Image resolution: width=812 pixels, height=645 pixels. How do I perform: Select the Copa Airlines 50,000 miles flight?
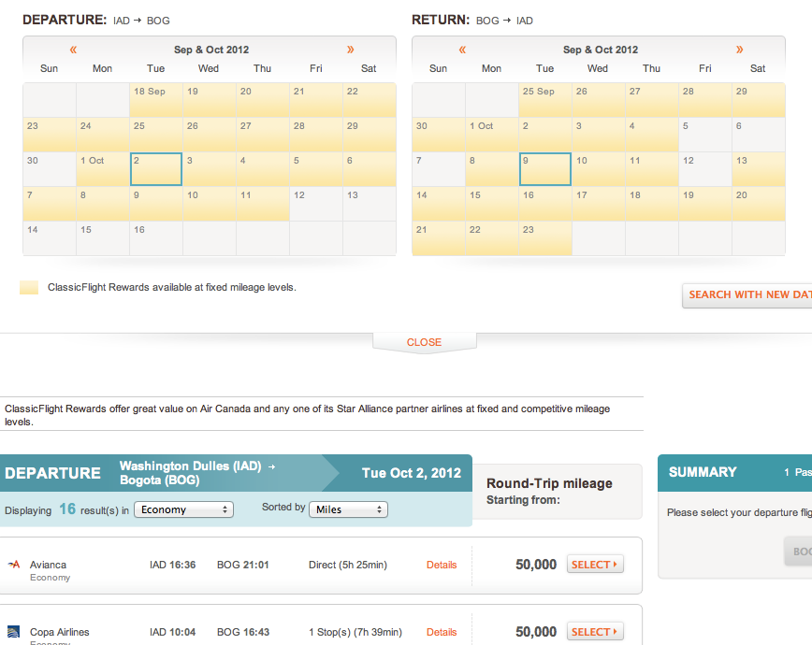coord(595,632)
